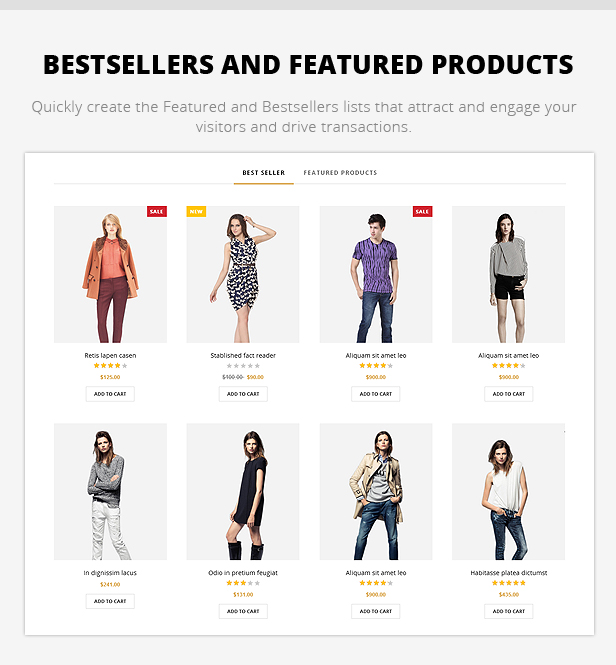Click the yellow NEW badge on patterned dress
616x665 pixels.
coord(196,211)
